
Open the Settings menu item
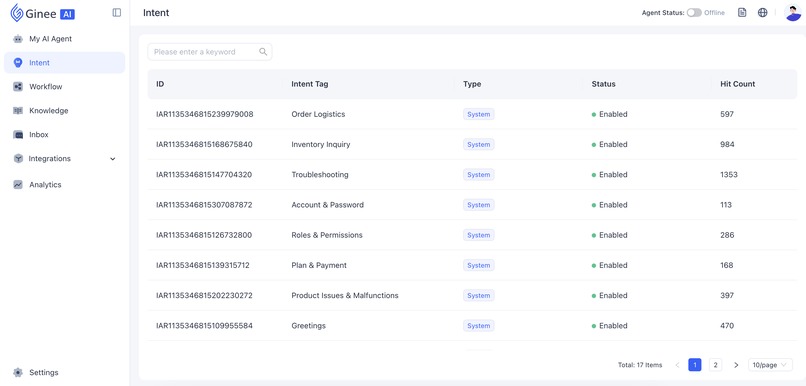coord(44,372)
